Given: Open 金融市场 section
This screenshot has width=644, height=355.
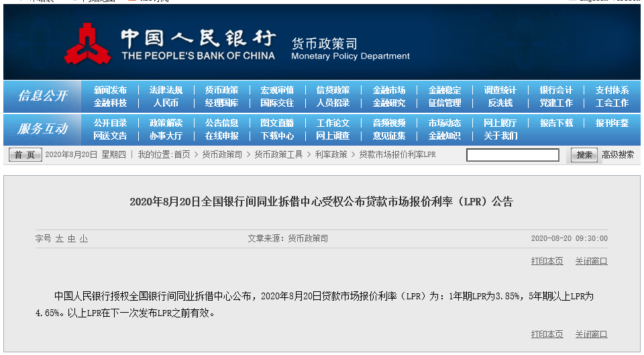Looking at the screenshot, I should [x=389, y=90].
